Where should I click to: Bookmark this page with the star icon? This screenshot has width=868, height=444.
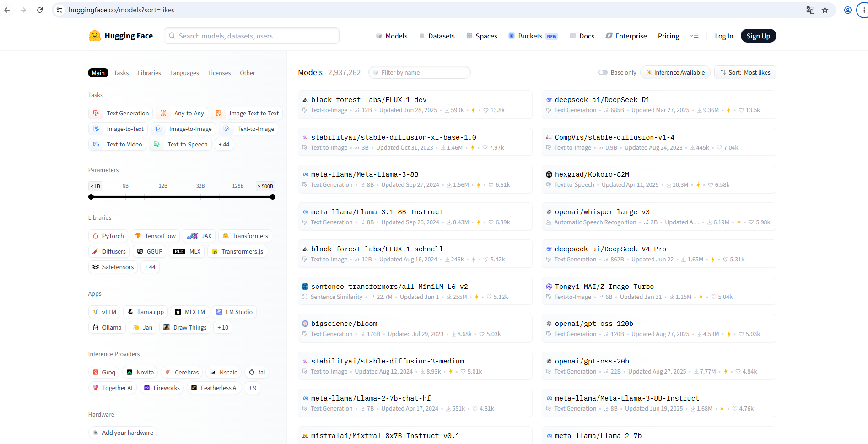825,10
